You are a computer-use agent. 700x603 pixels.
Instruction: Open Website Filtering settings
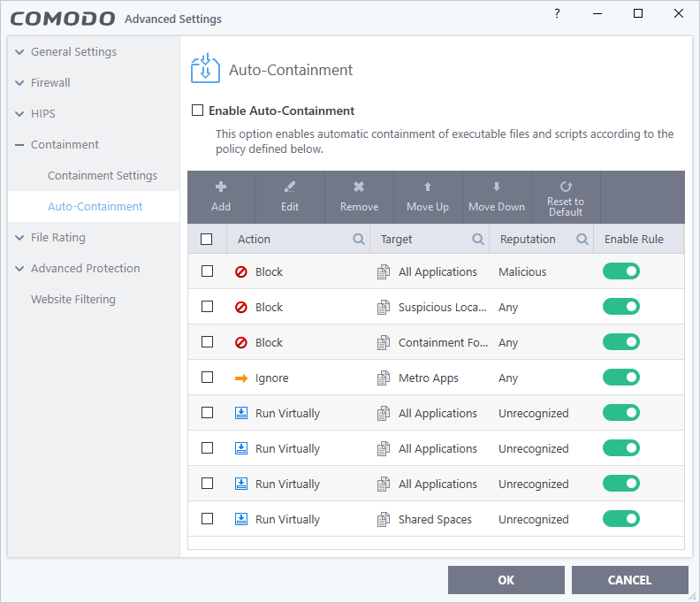[x=73, y=299]
